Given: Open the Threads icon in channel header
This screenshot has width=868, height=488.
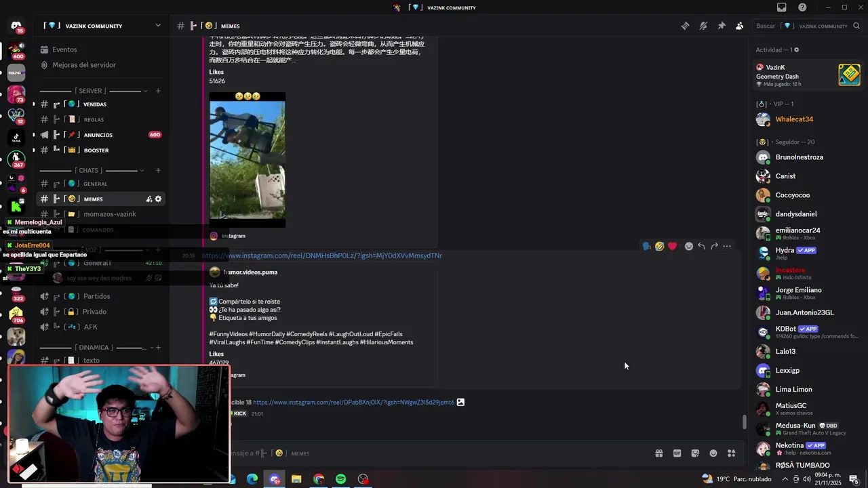Looking at the screenshot, I should tap(685, 26).
